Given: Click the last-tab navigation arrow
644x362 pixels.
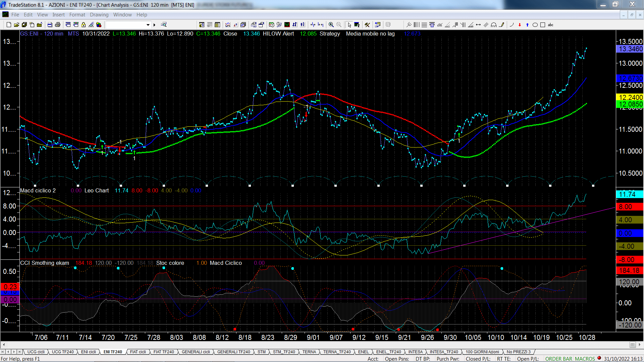Looking at the screenshot, I should tap(19, 352).
